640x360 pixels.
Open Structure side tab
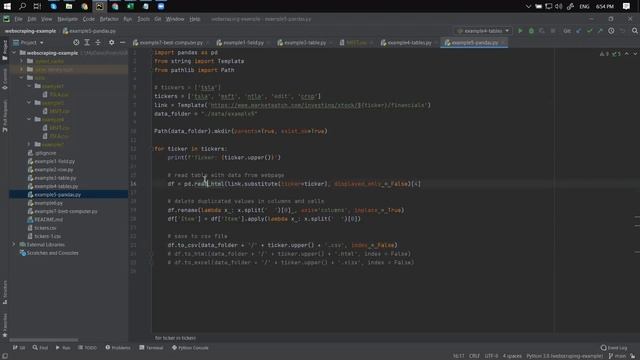tap(5, 292)
